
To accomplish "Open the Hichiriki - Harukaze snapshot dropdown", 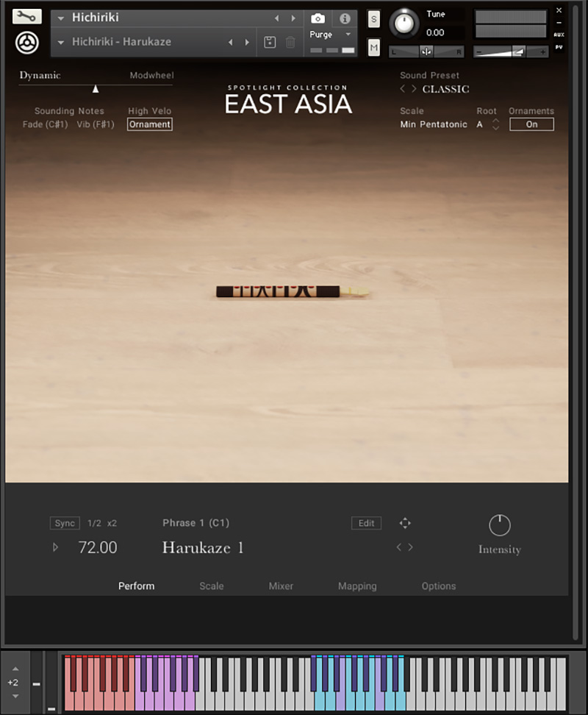I will click(60, 43).
